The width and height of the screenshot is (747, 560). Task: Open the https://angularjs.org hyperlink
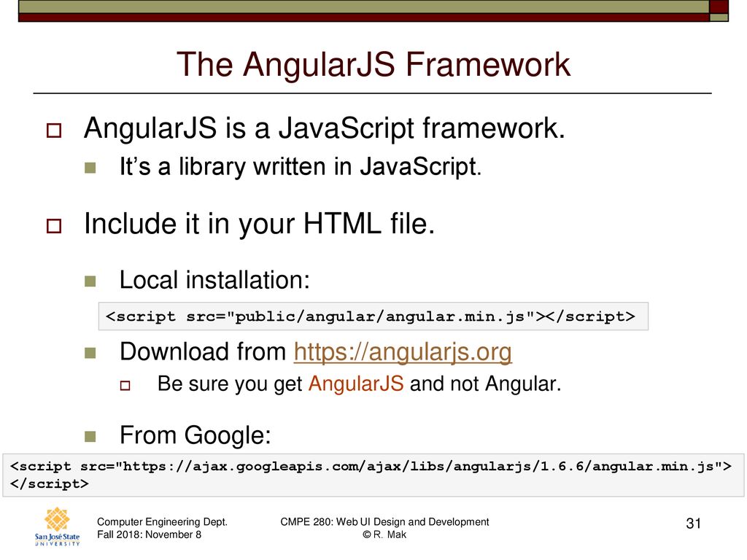[403, 353]
